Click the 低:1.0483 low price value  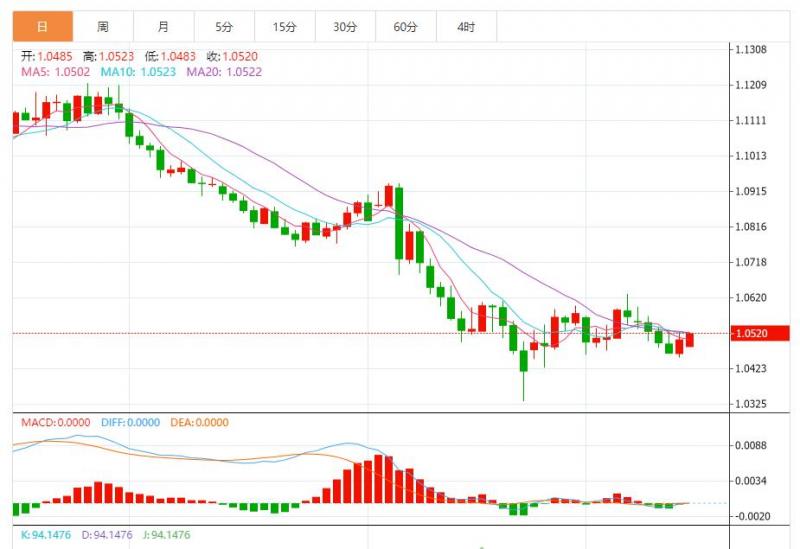(170, 57)
